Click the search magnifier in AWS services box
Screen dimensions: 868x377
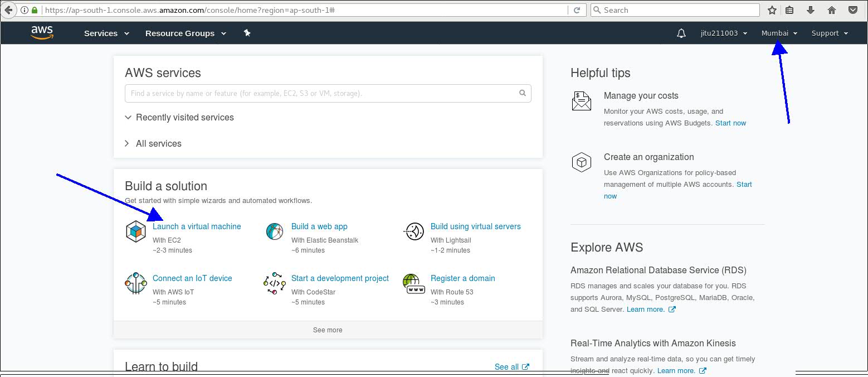click(523, 93)
